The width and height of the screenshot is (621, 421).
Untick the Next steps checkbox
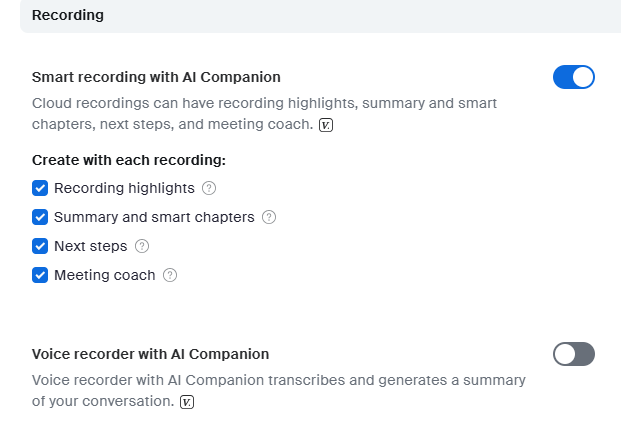coord(40,246)
